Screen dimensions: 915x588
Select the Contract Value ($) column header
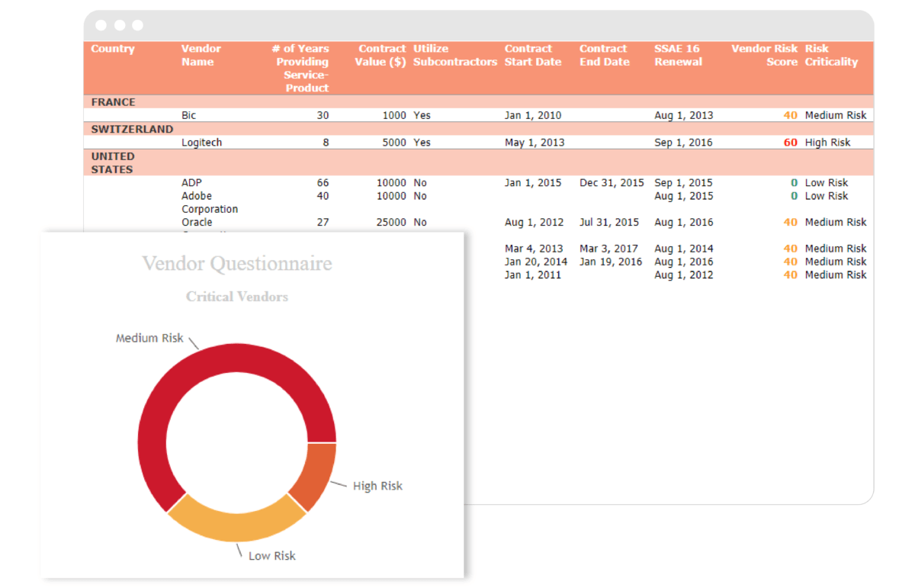click(x=380, y=55)
